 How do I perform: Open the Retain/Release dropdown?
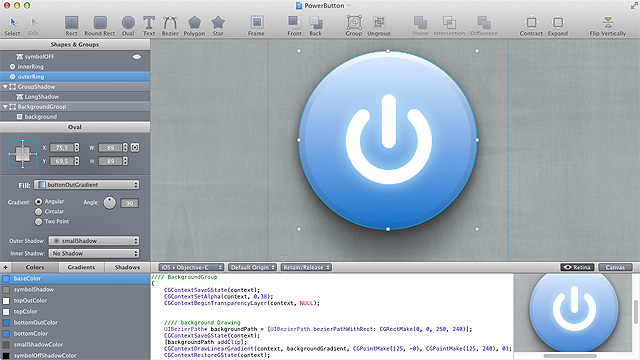click(x=306, y=267)
